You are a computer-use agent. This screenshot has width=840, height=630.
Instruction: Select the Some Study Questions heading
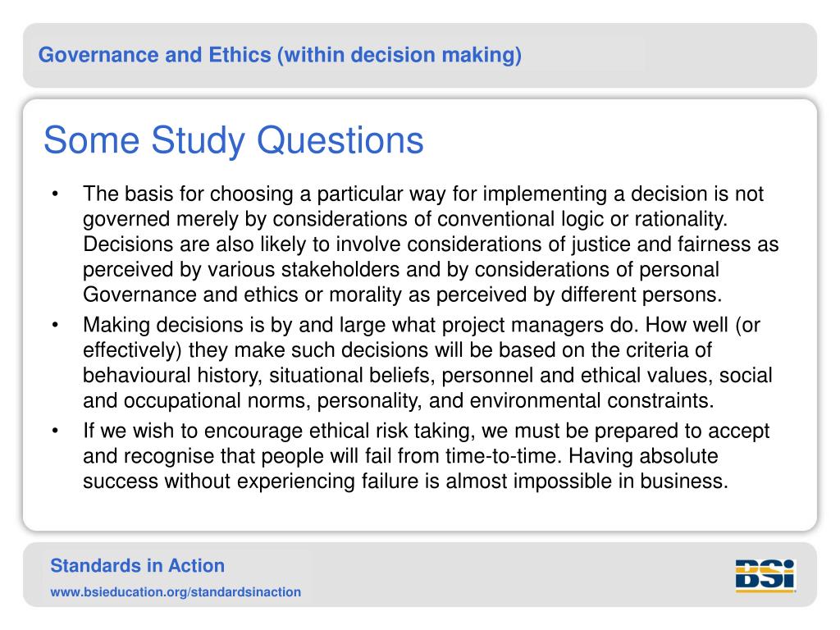tap(234, 140)
